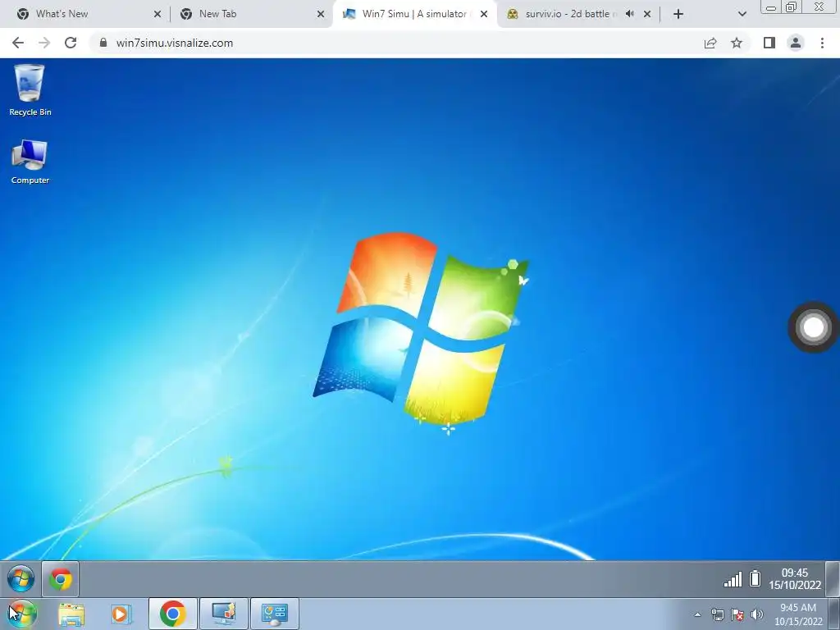
Task: Open the Control Panel taskbar icon
Action: pos(275,614)
